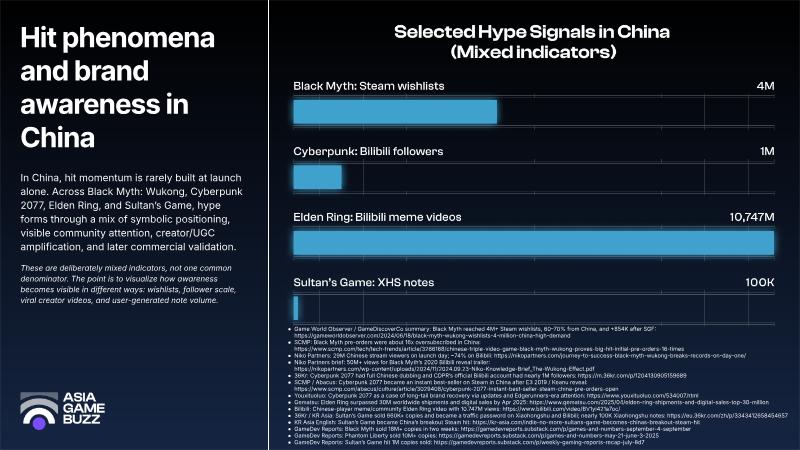The image size is (800, 450).
Task: Click the 'Hit phenomena and brand awareness' heading
Action: 117,88
